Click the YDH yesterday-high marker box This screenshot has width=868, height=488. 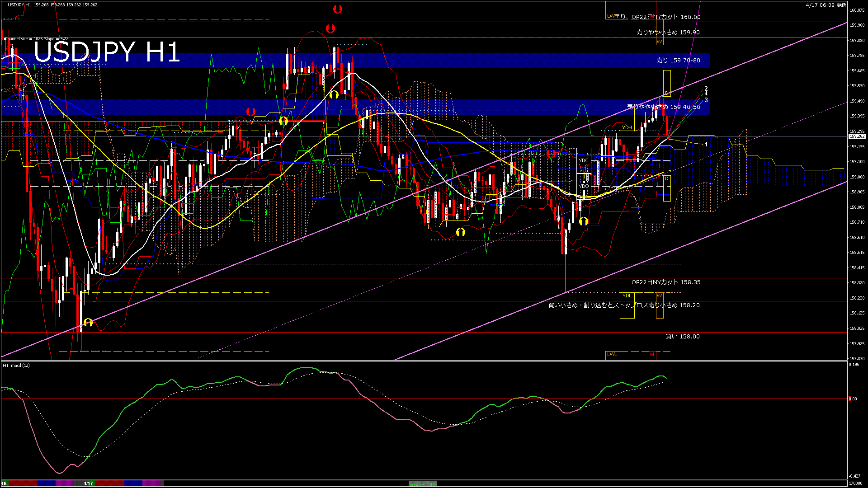point(627,127)
